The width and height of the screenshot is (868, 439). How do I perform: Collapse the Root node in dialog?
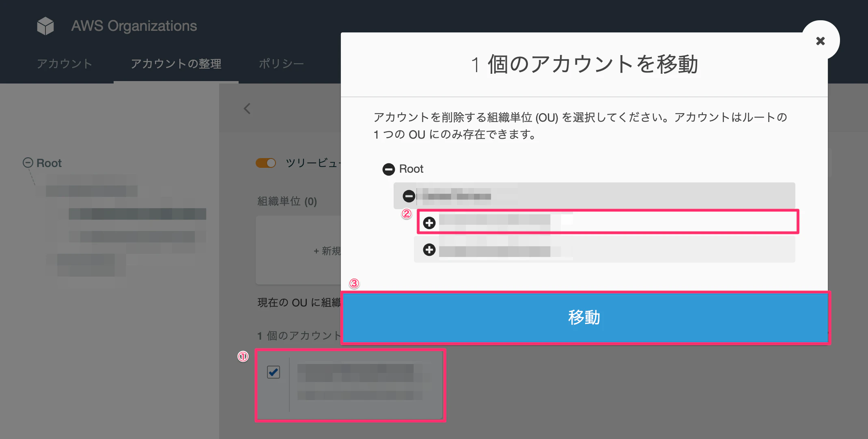point(388,169)
